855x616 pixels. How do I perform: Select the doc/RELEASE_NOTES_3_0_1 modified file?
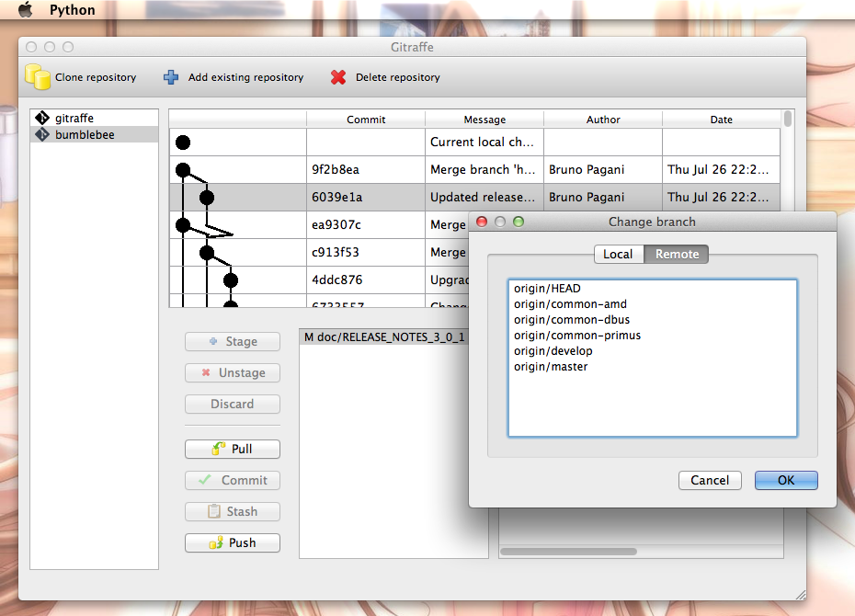click(x=384, y=337)
